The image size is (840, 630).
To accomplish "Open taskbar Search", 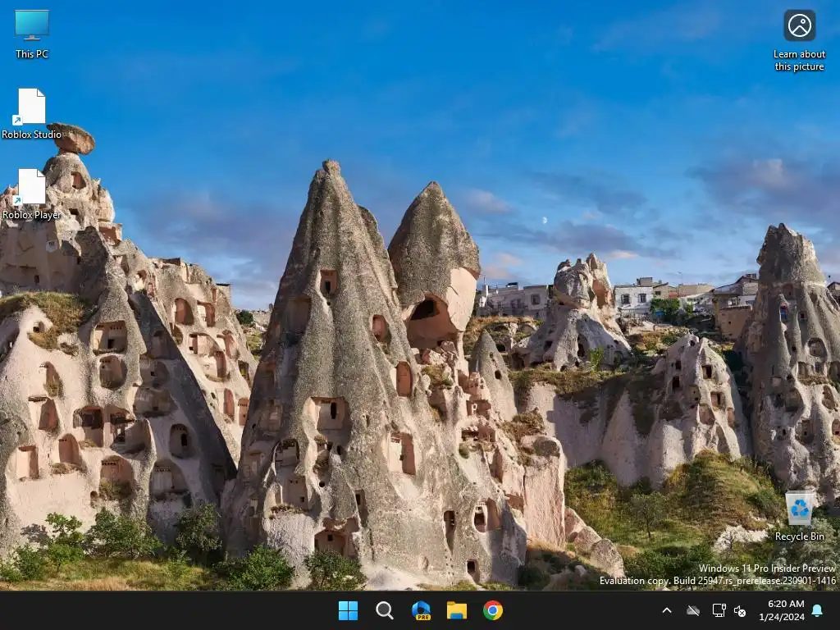I will pos(384,610).
